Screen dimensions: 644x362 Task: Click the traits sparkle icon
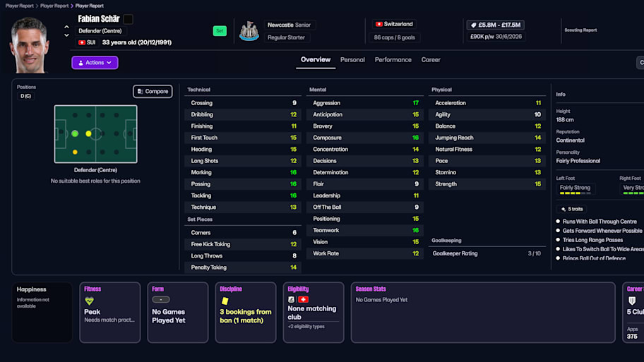[x=563, y=209]
